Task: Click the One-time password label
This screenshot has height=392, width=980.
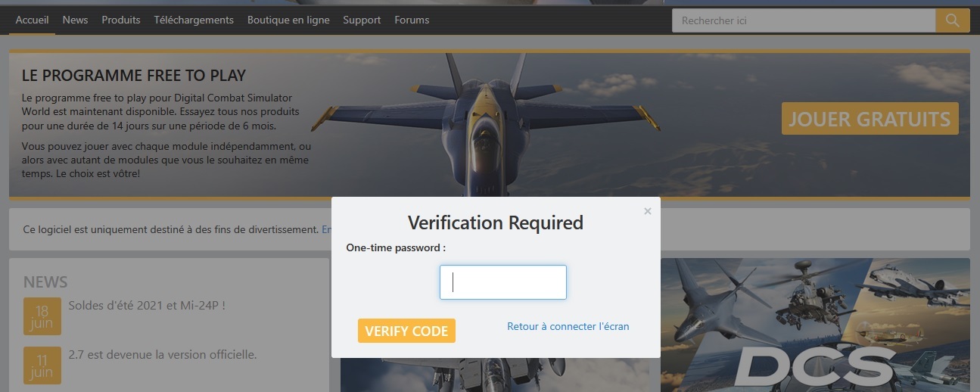Action: [396, 247]
